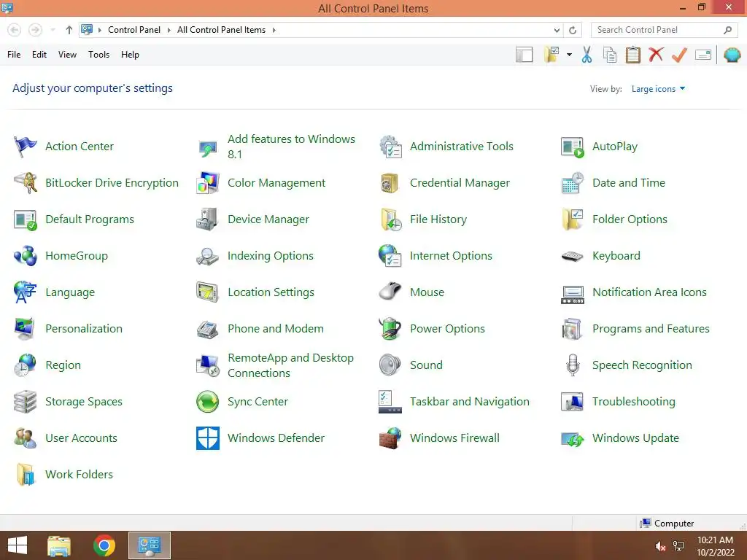This screenshot has width=747, height=560.
Task: Open the User Accounts link
Action: (81, 438)
